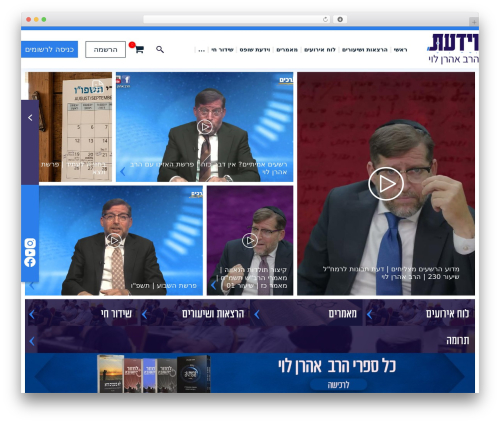Image resolution: width=500 pixels, height=423 pixels.
Task: Click arrow next to לוח אירועים banner
Action: point(369,314)
